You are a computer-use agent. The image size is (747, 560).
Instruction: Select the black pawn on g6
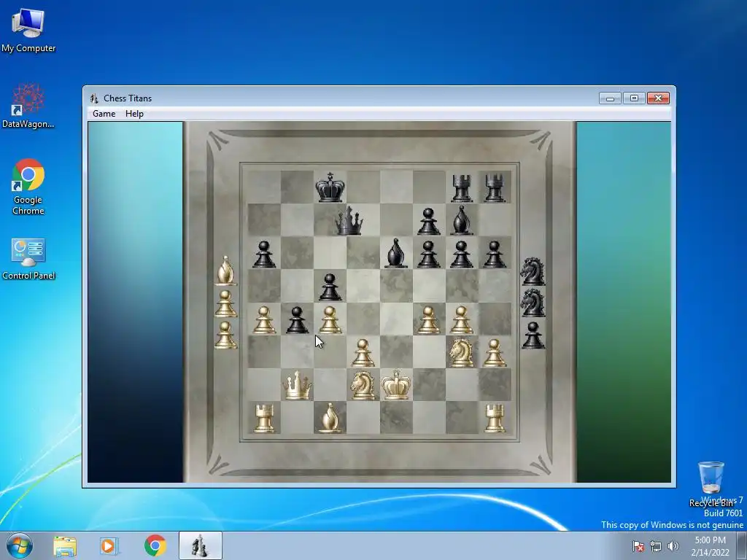462,254
